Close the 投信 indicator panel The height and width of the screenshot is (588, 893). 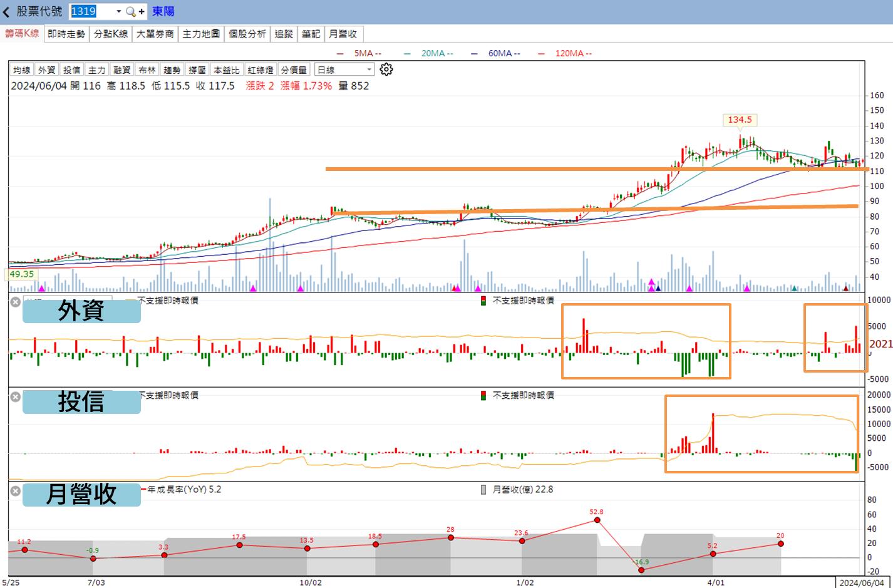pyautogui.click(x=16, y=396)
